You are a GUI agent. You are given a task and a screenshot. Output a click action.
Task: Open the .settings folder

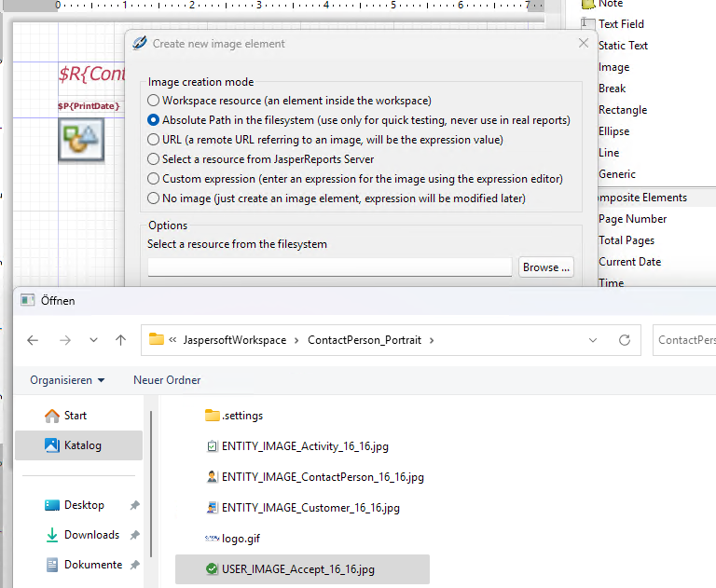(x=241, y=416)
